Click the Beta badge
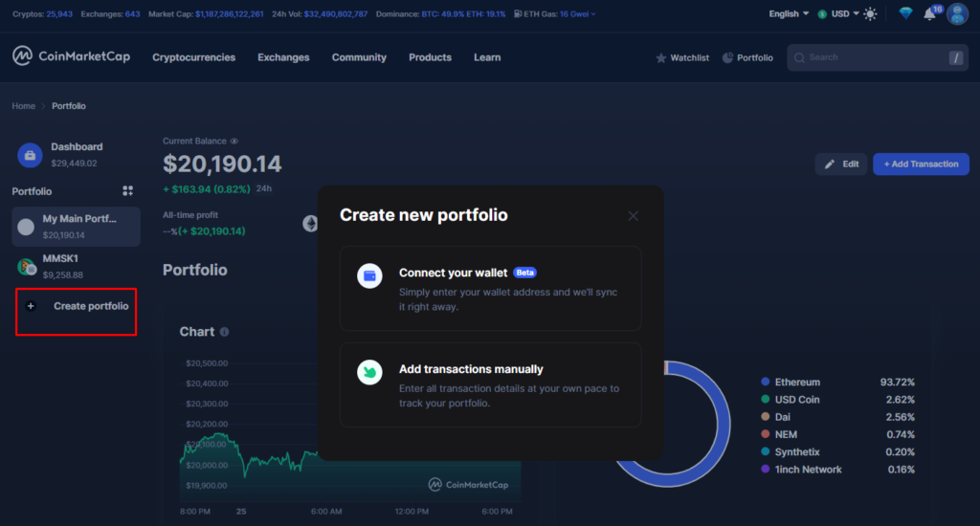 525,273
